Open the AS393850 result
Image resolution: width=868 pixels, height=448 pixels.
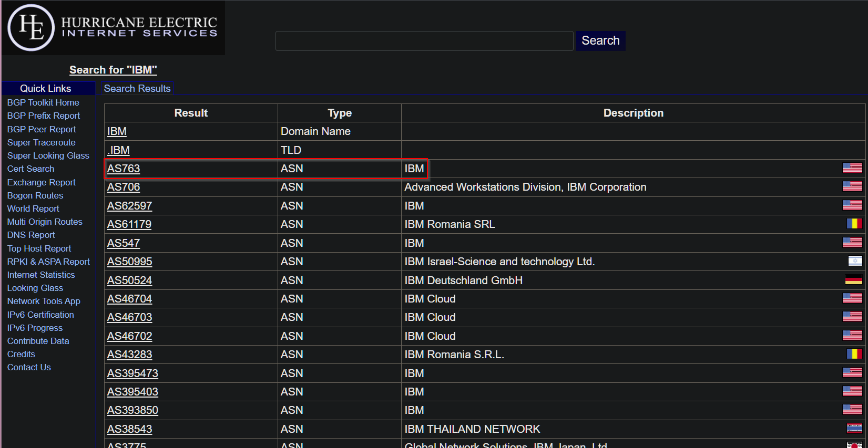(x=132, y=410)
